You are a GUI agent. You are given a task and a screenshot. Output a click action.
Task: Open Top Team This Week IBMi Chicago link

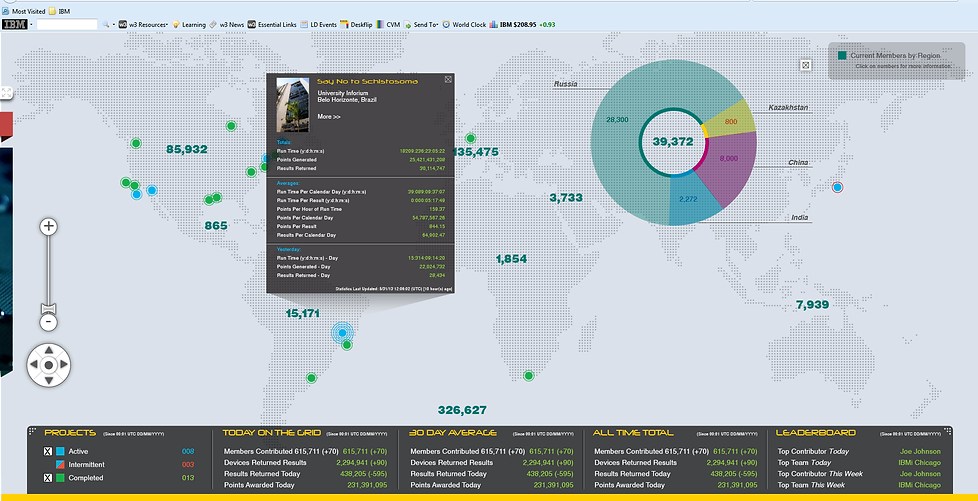click(919, 485)
